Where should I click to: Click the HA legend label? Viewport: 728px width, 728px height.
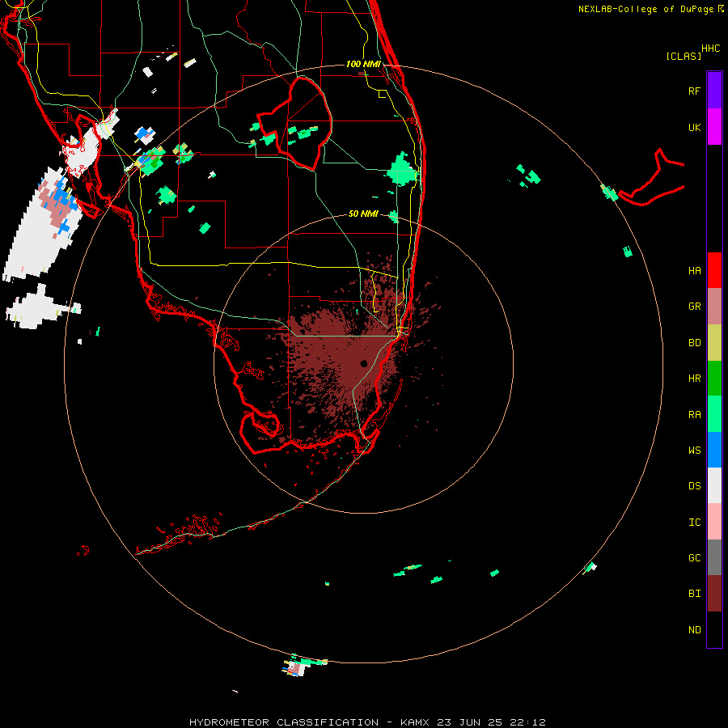[x=694, y=270]
